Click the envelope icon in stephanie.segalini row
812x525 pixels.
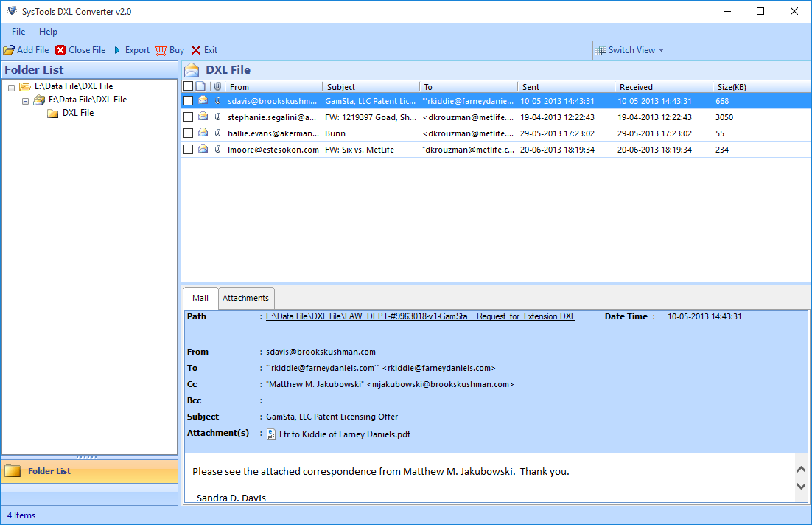(203, 117)
